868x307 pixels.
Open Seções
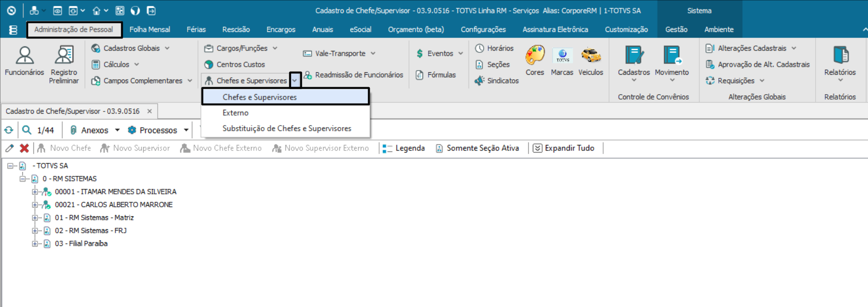(492, 64)
